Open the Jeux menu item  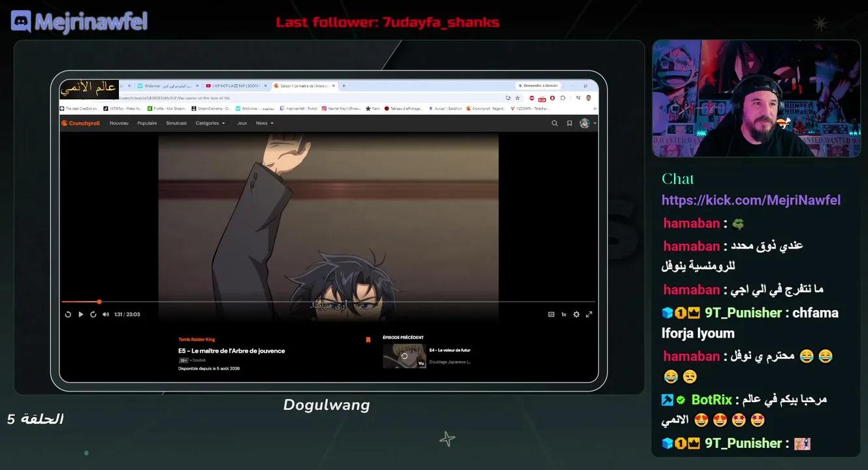[242, 123]
